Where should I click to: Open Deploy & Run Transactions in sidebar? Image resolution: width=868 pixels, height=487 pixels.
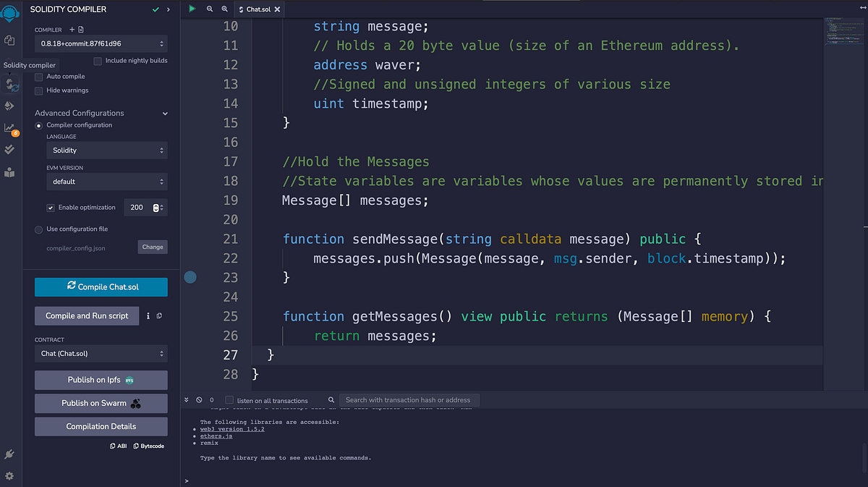click(x=11, y=106)
